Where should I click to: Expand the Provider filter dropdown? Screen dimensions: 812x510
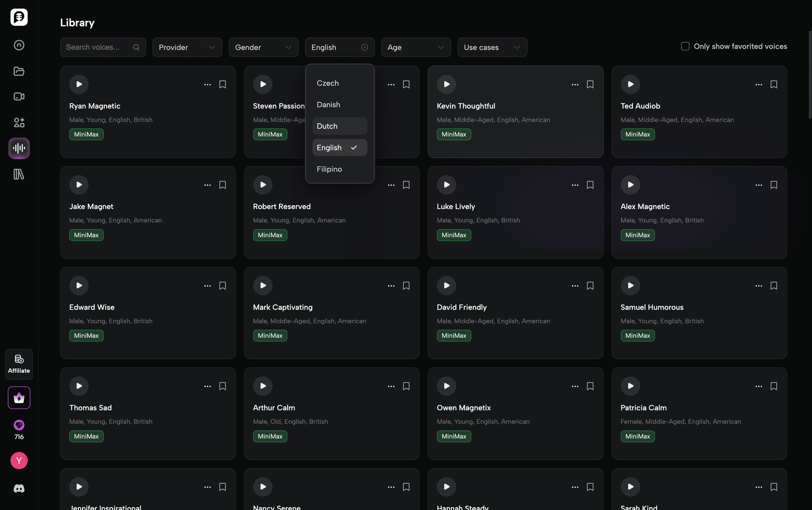click(x=187, y=47)
